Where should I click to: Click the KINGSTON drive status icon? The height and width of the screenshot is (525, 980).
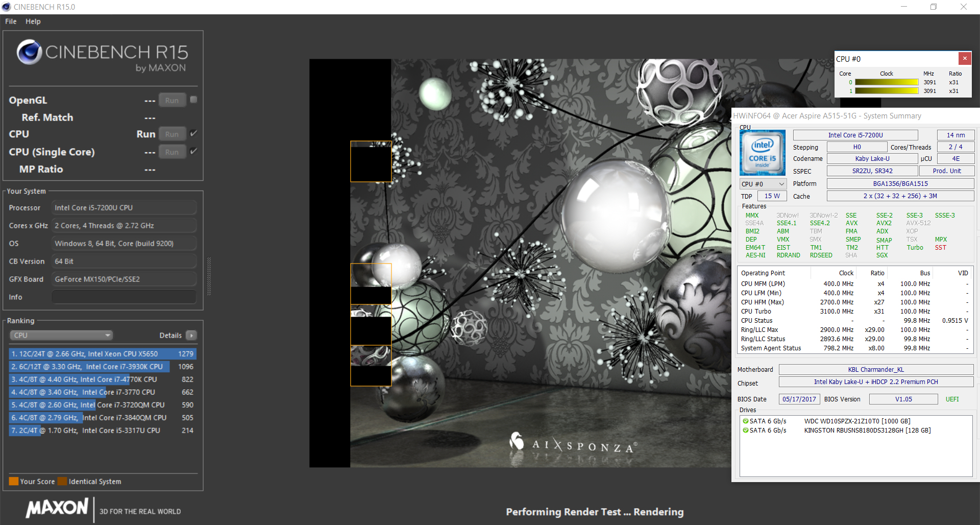(x=746, y=431)
